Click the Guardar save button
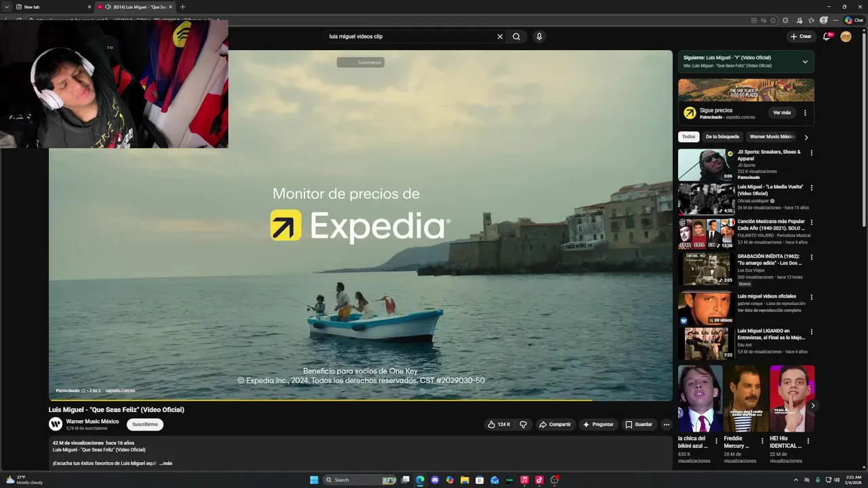The width and height of the screenshot is (868, 488). click(x=639, y=424)
